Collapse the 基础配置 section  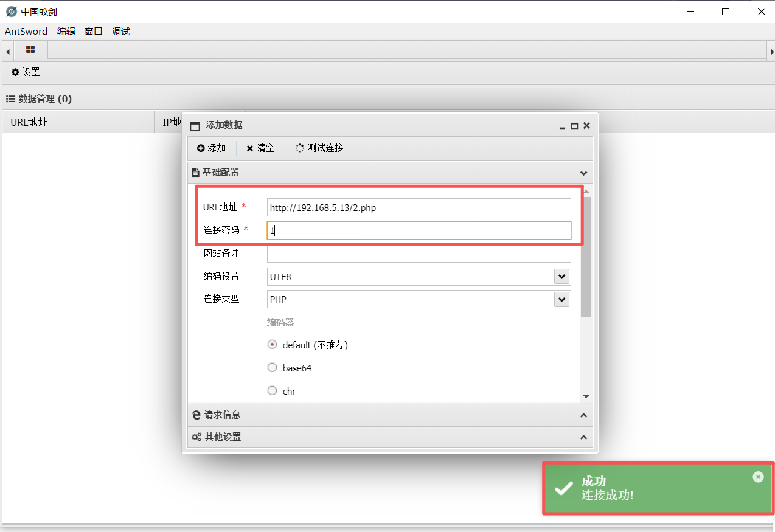pyautogui.click(x=584, y=173)
